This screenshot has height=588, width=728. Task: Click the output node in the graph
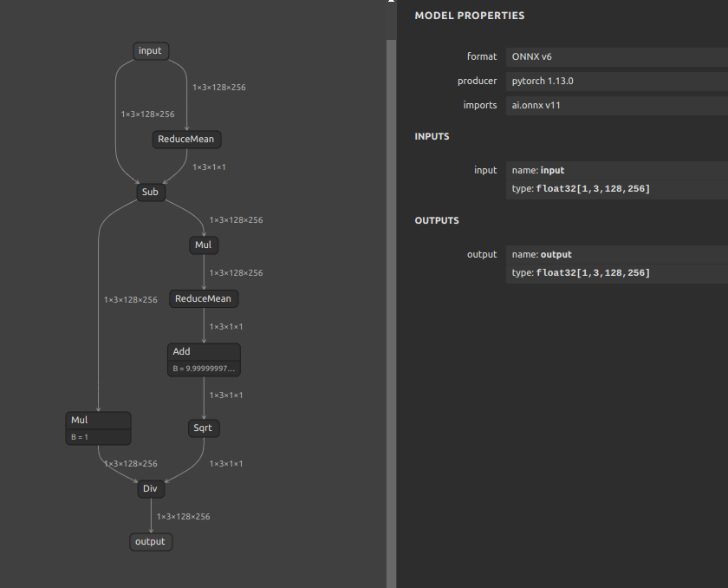[x=151, y=542]
